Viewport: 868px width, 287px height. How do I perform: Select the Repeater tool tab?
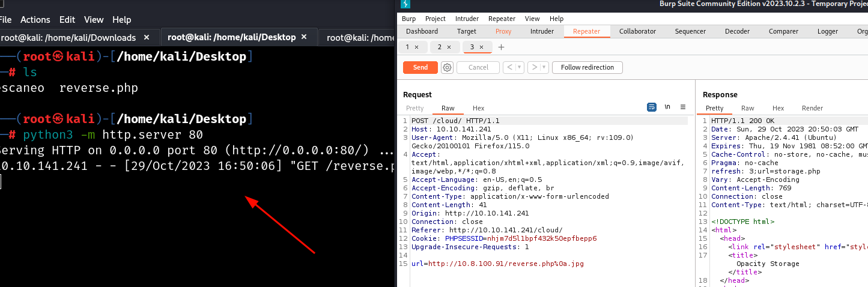[x=586, y=31]
